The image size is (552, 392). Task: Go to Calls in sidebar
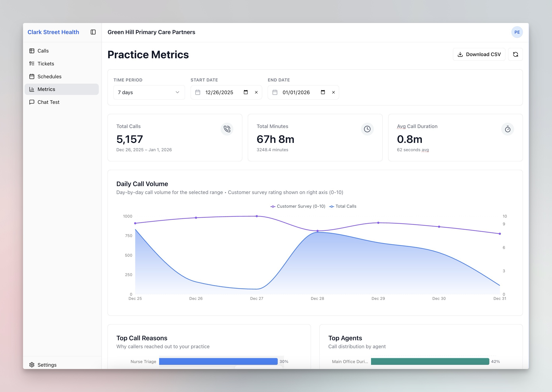[x=43, y=51]
